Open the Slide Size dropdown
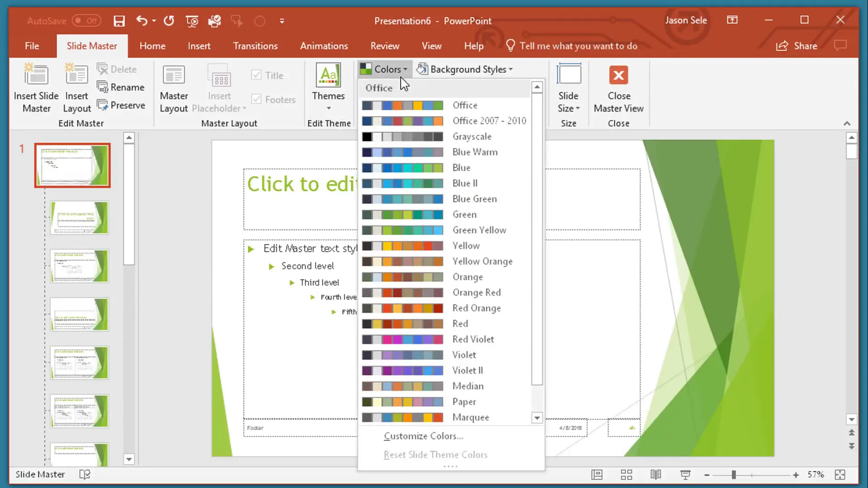868x488 pixels. (568, 102)
